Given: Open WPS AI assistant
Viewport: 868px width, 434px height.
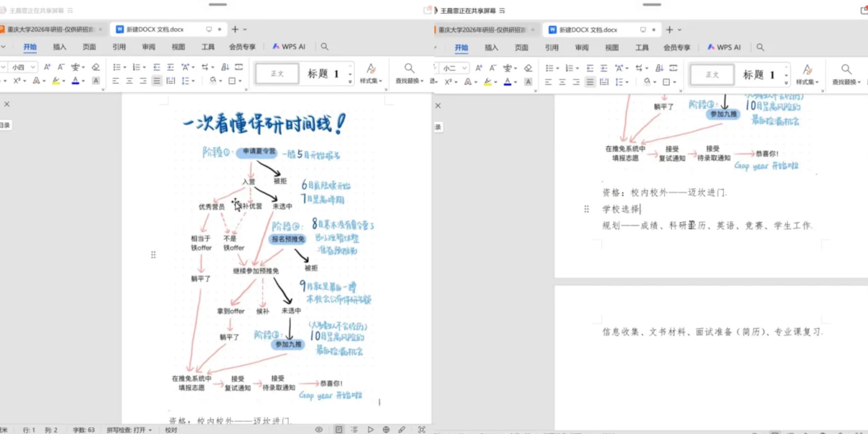Looking at the screenshot, I should point(289,47).
